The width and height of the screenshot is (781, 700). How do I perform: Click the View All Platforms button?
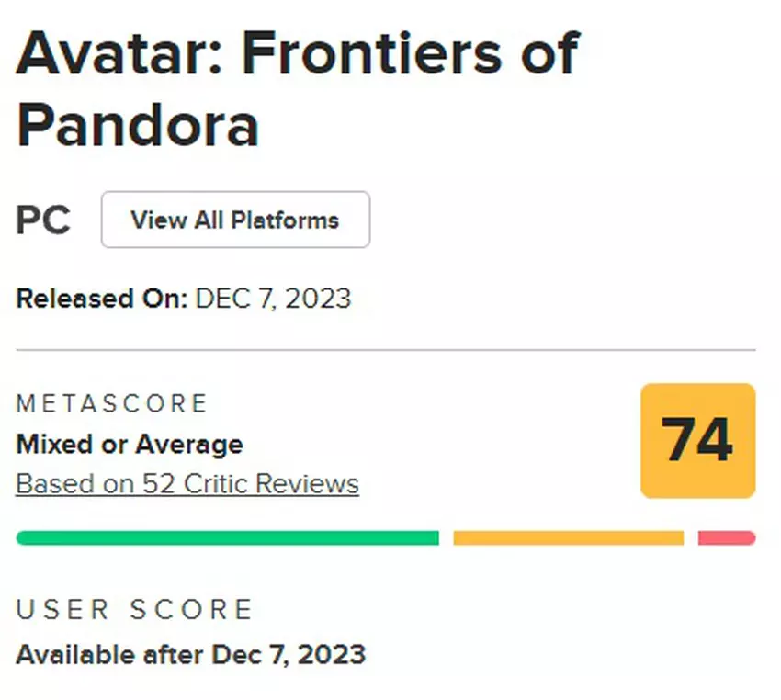[x=235, y=220]
